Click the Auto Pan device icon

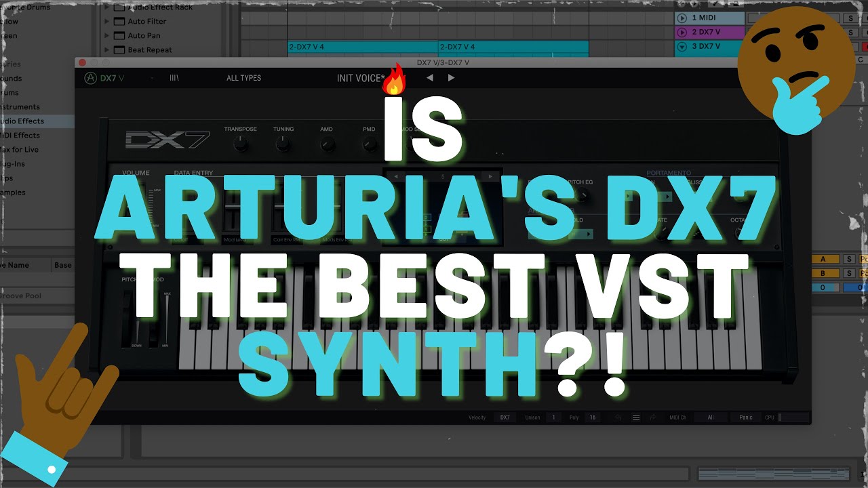pyautogui.click(x=119, y=36)
